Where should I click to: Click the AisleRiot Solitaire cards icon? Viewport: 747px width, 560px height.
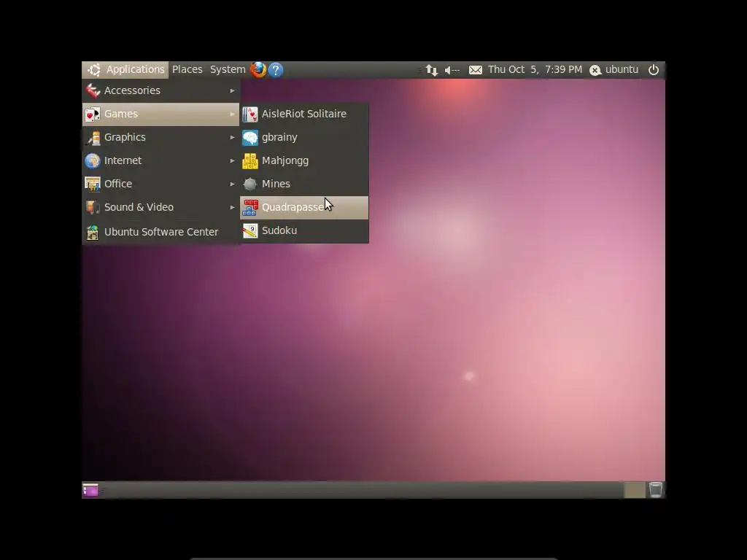click(x=250, y=114)
